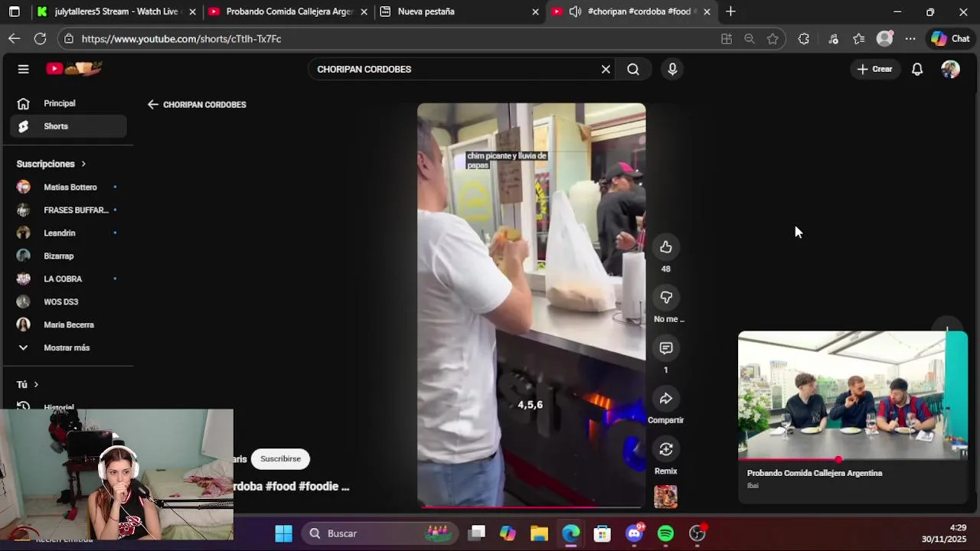Open browser extensions puzzle icon
The image size is (980, 551).
point(803,38)
